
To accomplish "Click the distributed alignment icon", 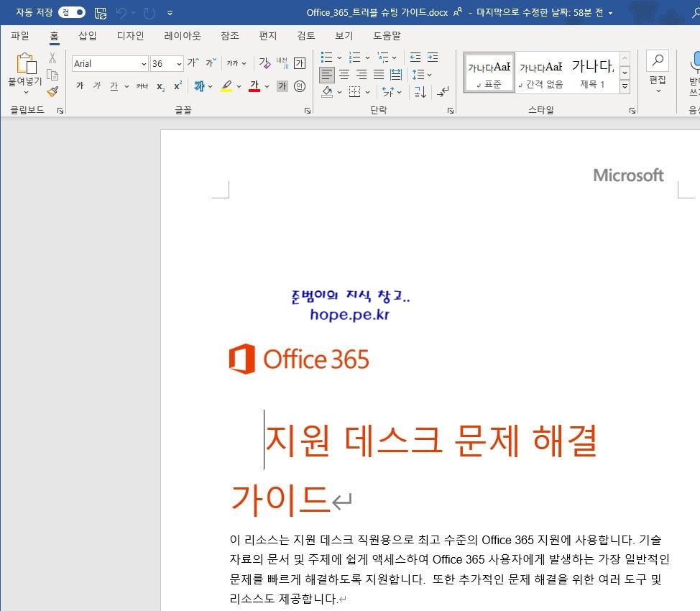I will pyautogui.click(x=396, y=75).
